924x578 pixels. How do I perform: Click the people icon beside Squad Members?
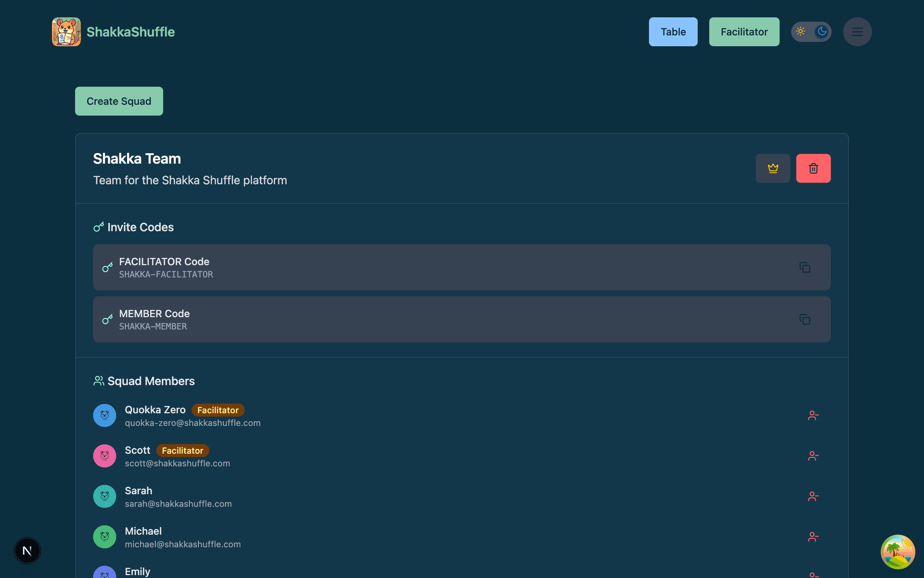(x=99, y=381)
